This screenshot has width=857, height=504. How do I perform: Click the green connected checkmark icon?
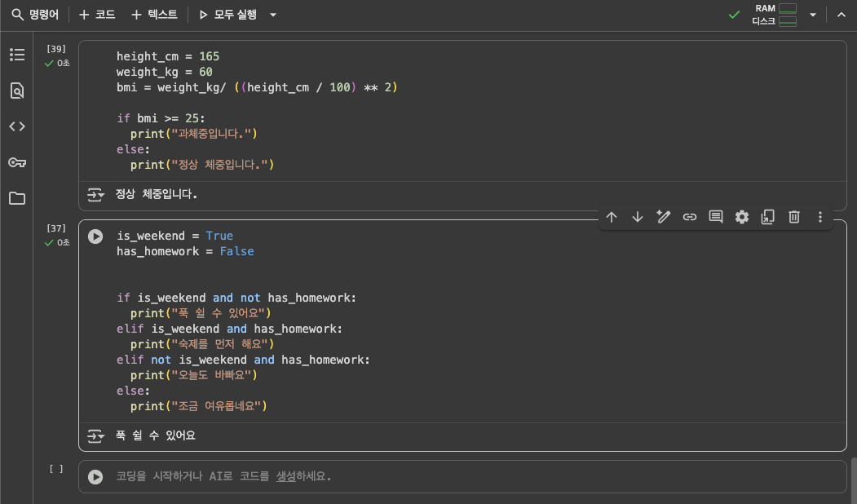[x=734, y=15]
